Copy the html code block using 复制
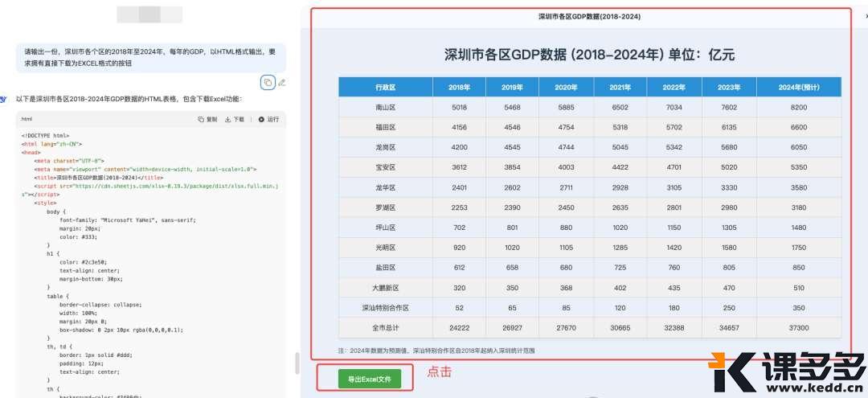This screenshot has height=398, width=868. [207, 119]
